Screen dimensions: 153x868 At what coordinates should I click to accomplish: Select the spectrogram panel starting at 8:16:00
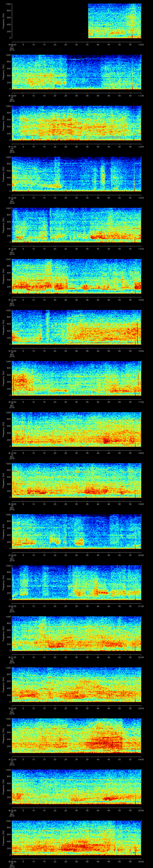coord(77,378)
